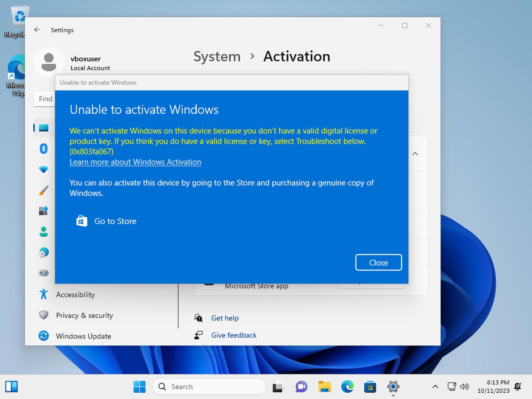Click Get help link in settings

pos(224,317)
